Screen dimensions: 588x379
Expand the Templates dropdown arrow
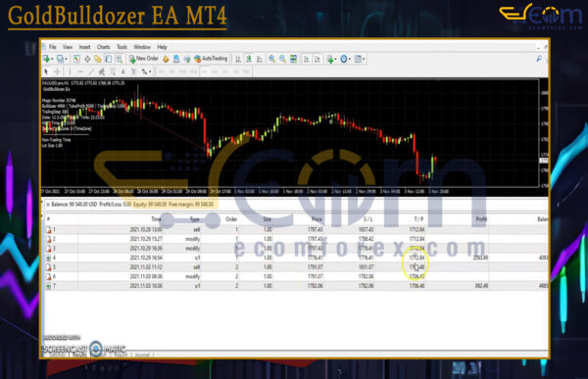(x=364, y=59)
